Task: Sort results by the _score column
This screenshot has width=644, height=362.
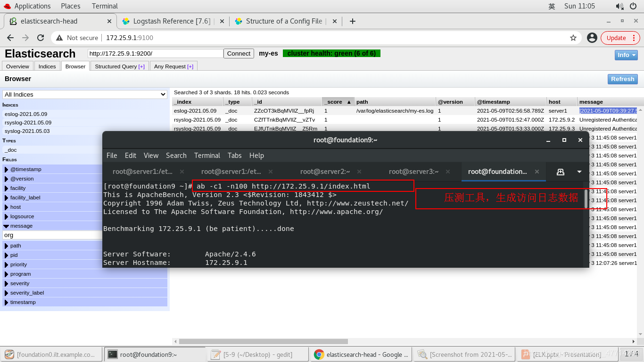Action: tap(338, 102)
